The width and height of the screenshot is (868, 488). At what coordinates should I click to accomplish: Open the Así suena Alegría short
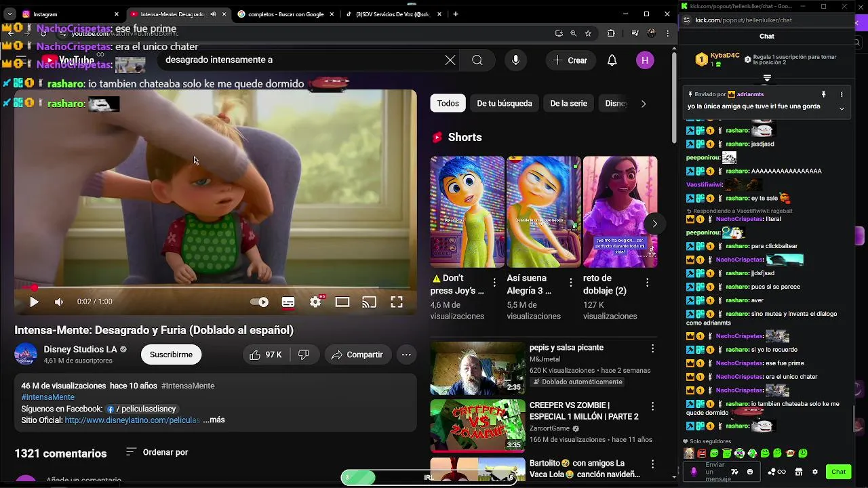pyautogui.click(x=544, y=212)
